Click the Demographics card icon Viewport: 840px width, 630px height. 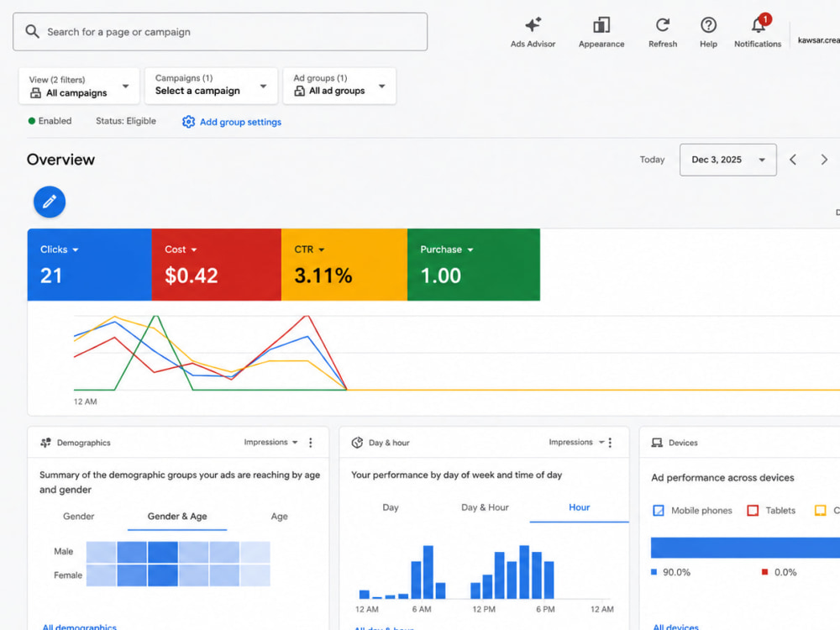point(45,443)
